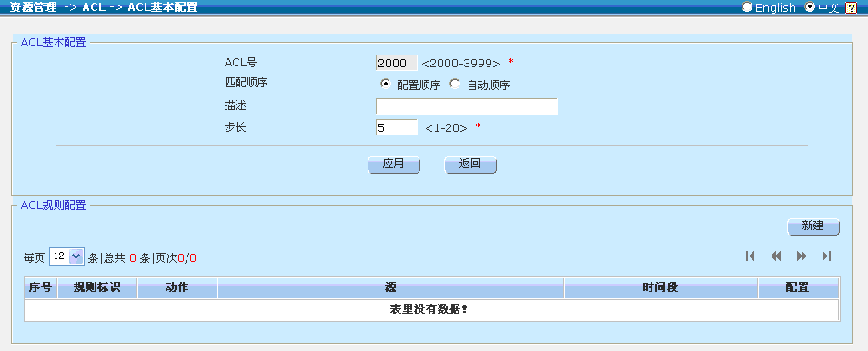This screenshot has width=868, height=351.
Task: Choose 配置顺序 match order option
Action: point(385,85)
